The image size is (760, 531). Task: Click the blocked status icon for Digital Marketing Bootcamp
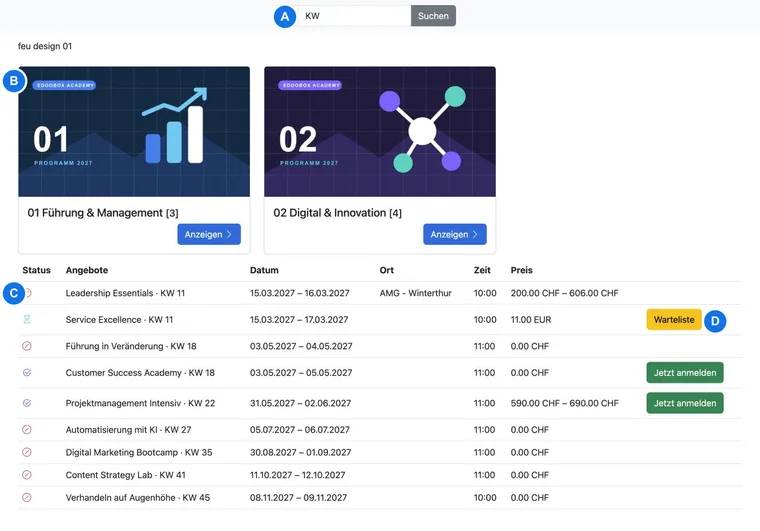tap(27, 452)
